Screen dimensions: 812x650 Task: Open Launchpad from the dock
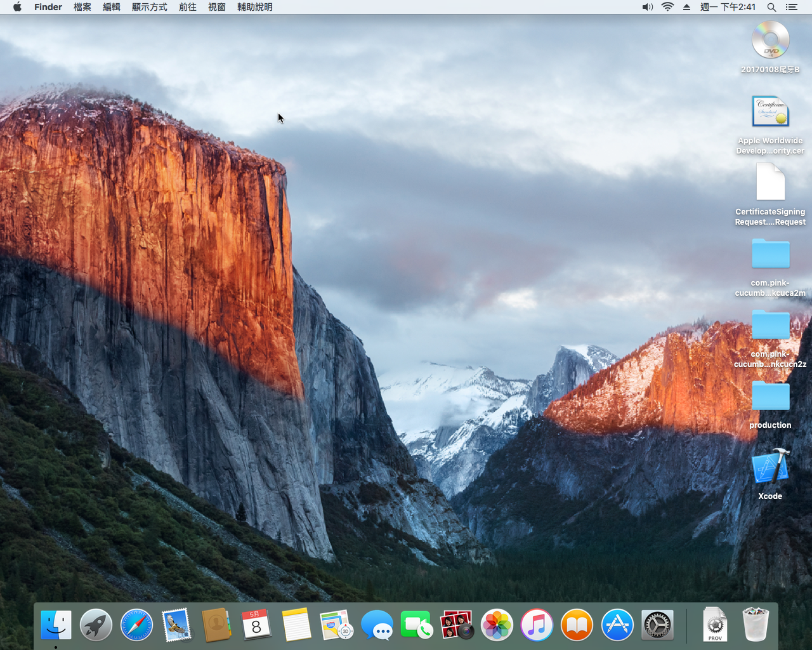pos(96,625)
